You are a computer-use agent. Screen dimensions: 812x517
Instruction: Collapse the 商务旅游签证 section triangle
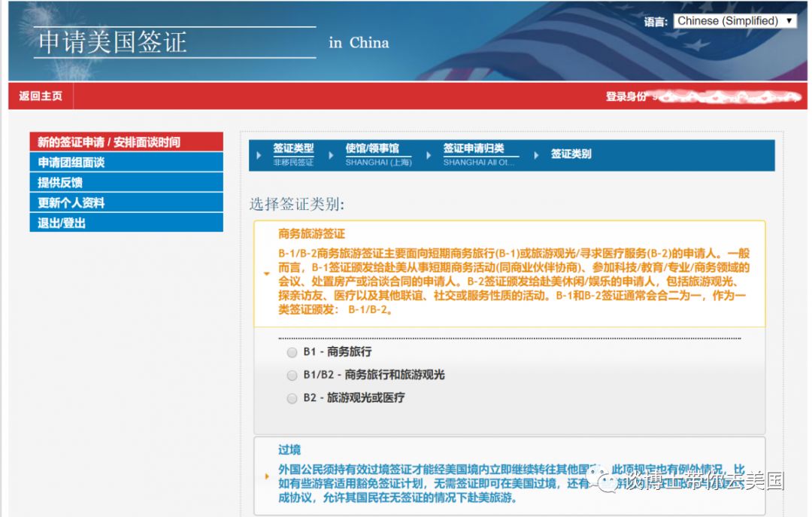(266, 275)
